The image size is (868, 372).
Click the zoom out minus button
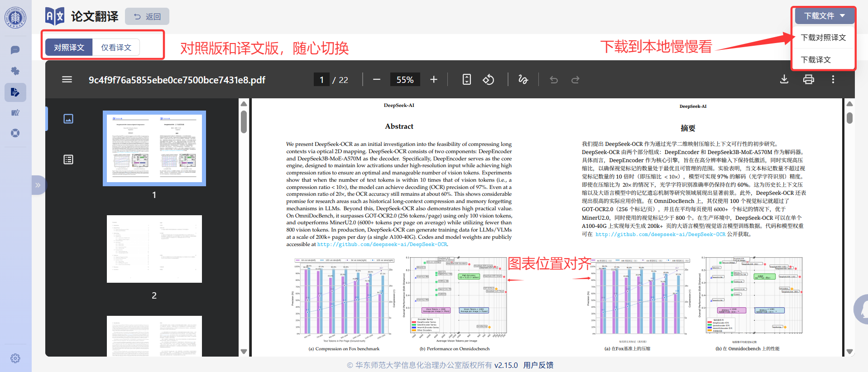click(377, 80)
